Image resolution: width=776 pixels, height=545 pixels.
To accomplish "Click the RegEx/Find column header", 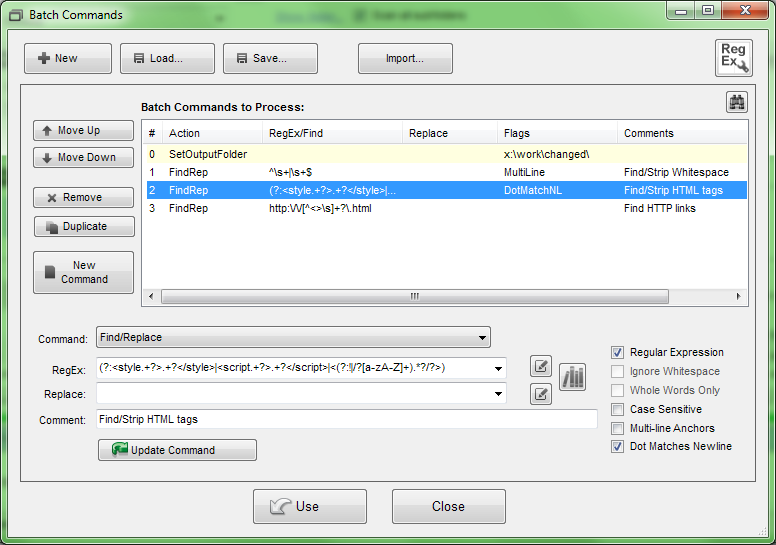I will [x=332, y=133].
